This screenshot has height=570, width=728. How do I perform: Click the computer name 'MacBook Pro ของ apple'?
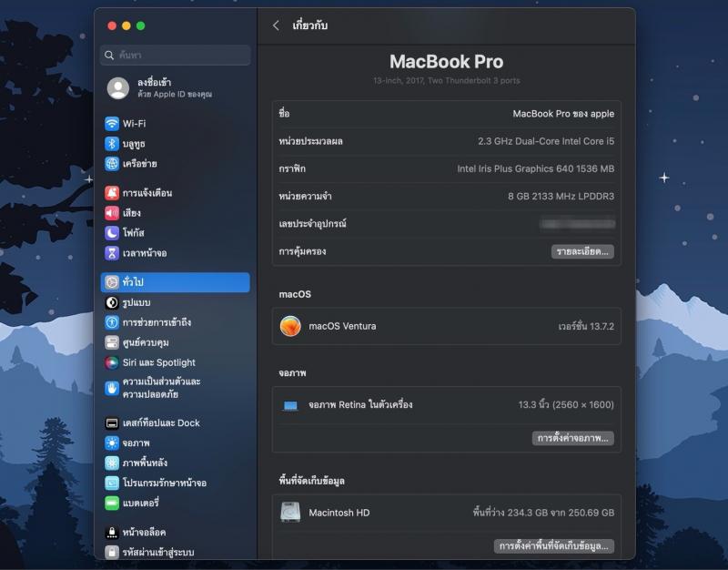[563, 114]
